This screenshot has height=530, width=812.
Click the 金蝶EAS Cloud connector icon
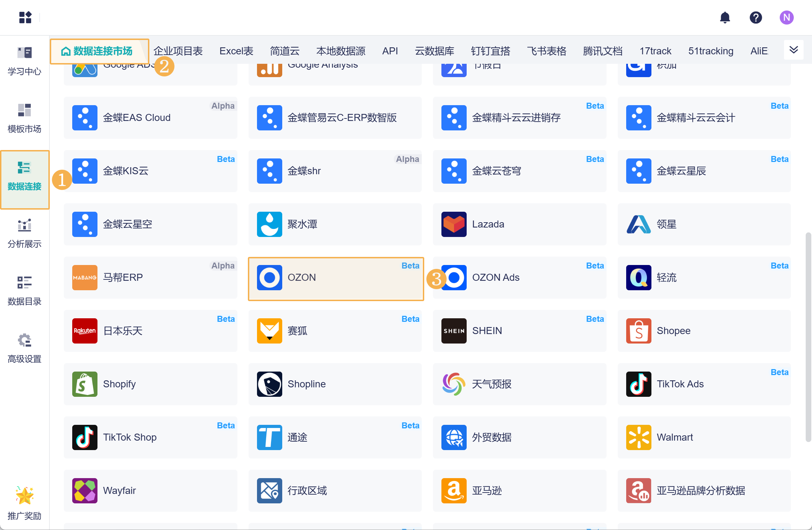85,118
